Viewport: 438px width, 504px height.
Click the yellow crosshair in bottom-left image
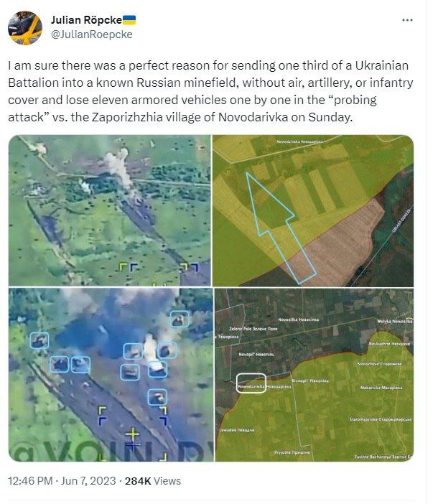pos(132,437)
